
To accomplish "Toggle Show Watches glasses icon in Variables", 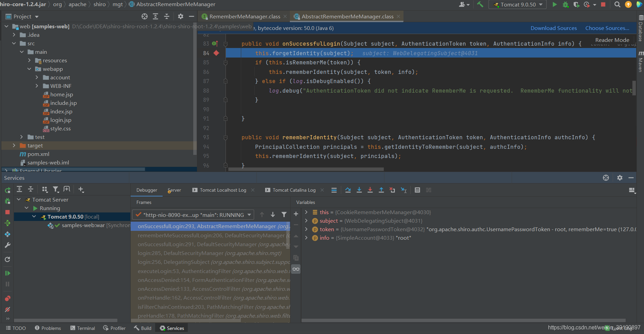I will [x=296, y=269].
